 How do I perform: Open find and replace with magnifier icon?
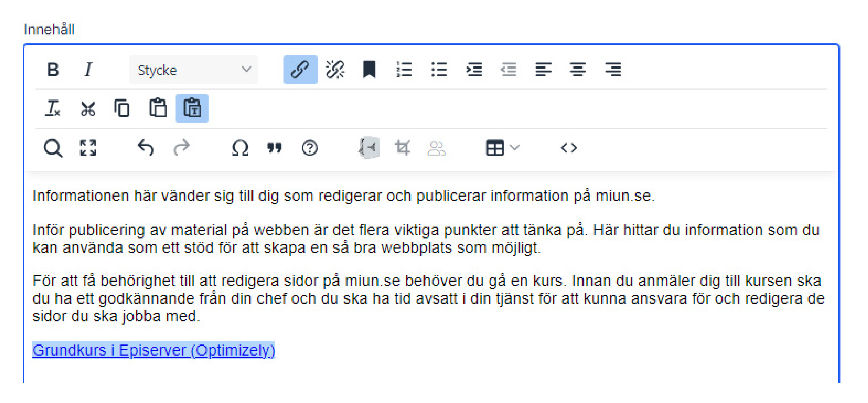coord(53,148)
